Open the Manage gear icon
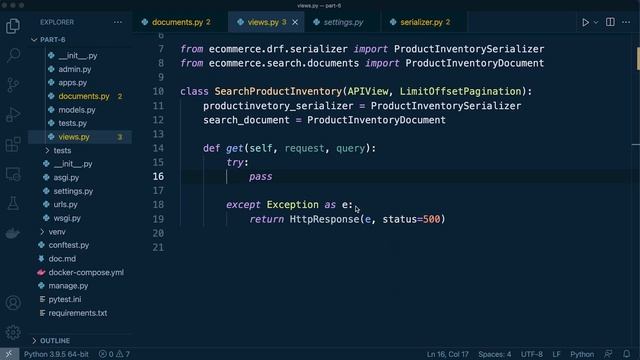Screen dimensions: 640x360 [13, 332]
